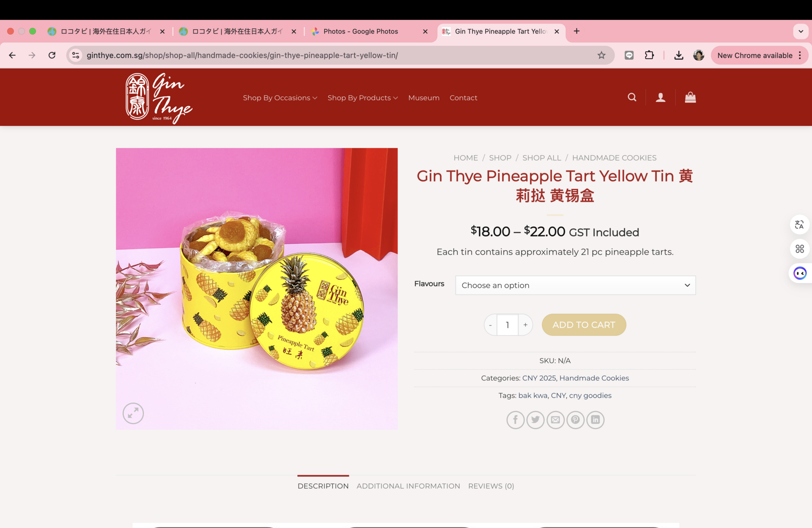Viewport: 812px width, 528px height.
Task: Open the shopping bag cart icon
Action: tap(690, 98)
